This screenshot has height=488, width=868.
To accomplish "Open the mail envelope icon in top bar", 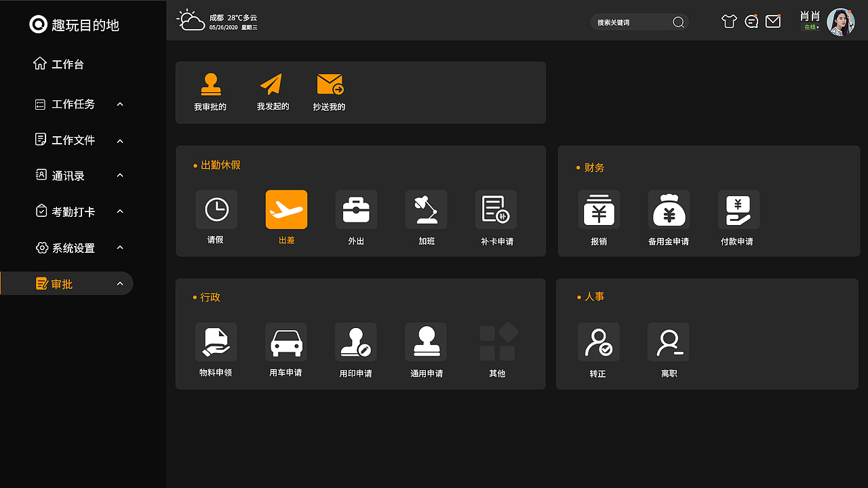I will point(773,21).
